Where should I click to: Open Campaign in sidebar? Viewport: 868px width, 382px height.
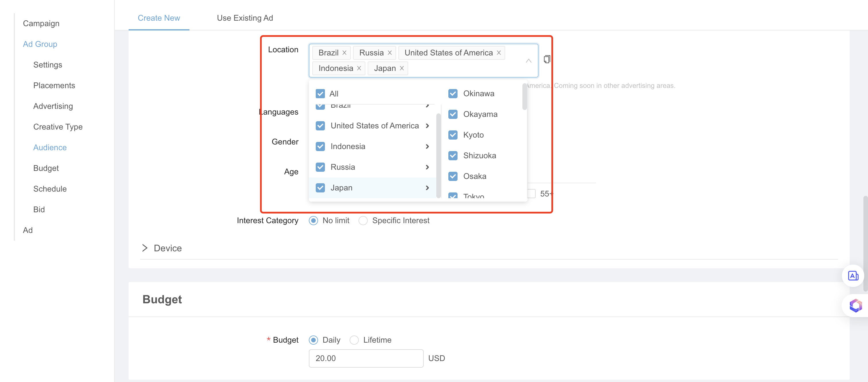click(x=41, y=23)
